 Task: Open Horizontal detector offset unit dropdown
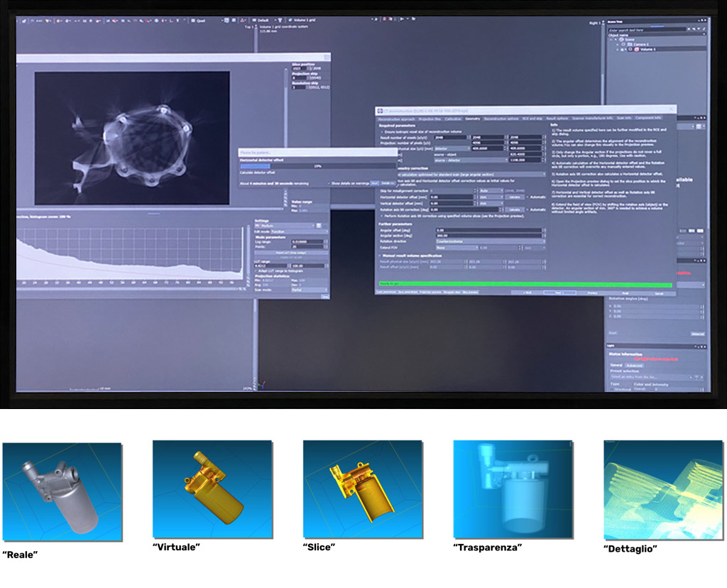(491, 197)
